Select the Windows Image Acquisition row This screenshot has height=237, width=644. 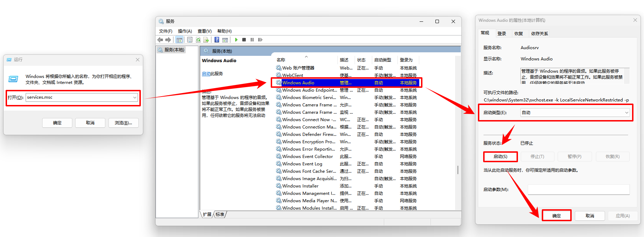(347, 179)
